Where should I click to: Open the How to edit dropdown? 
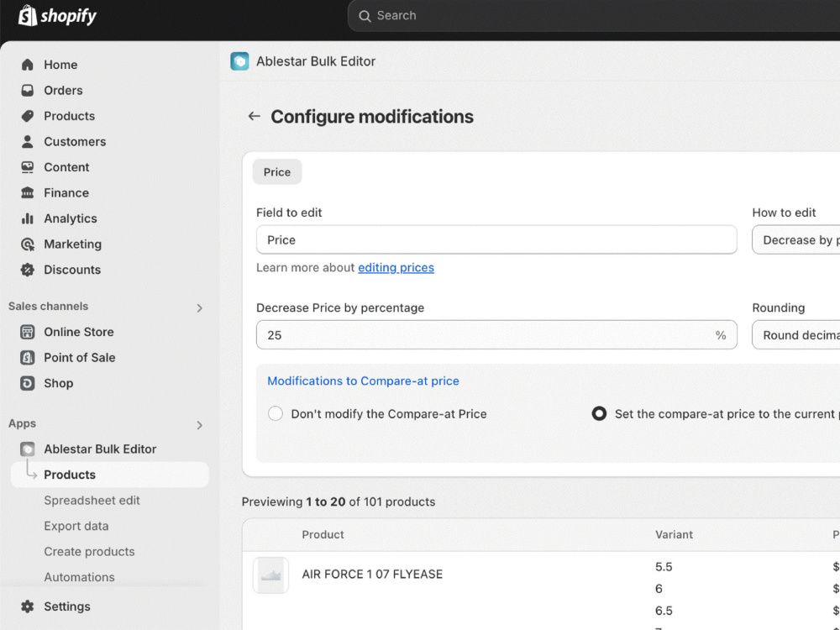796,240
